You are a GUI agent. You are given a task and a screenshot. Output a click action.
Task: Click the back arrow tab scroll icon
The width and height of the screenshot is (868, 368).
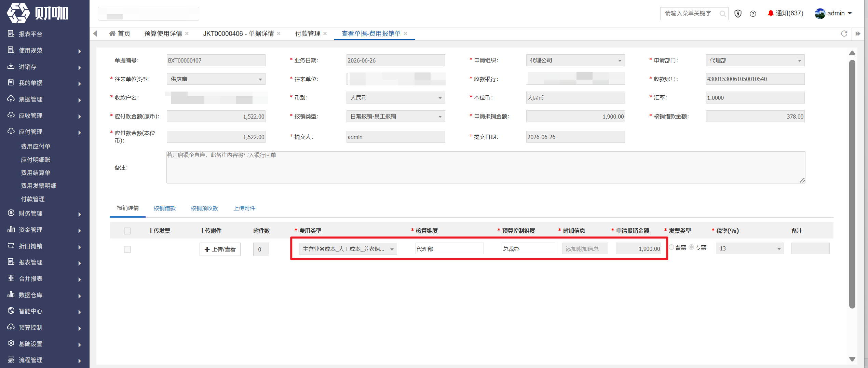(95, 33)
